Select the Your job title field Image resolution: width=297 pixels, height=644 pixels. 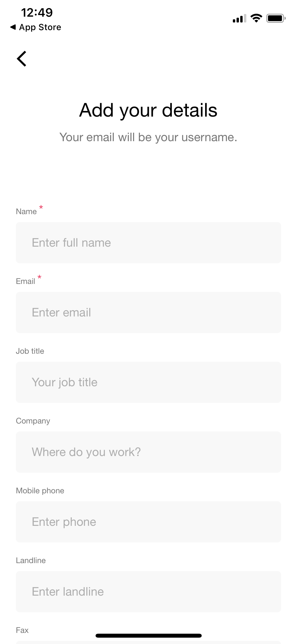coord(148,382)
